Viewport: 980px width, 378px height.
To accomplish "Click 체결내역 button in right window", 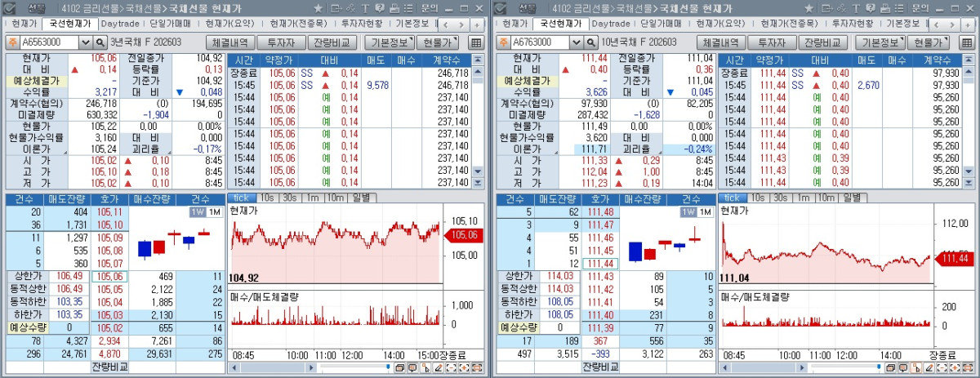I will pos(720,42).
